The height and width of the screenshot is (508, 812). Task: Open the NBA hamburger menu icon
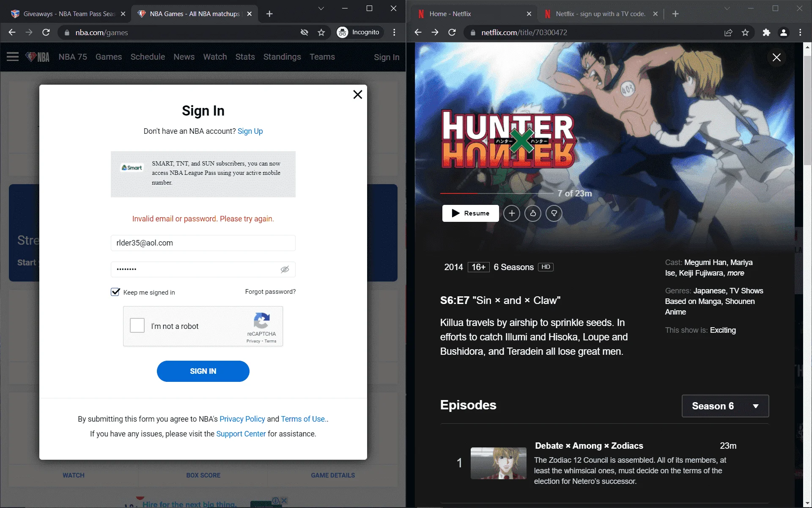[x=13, y=57]
